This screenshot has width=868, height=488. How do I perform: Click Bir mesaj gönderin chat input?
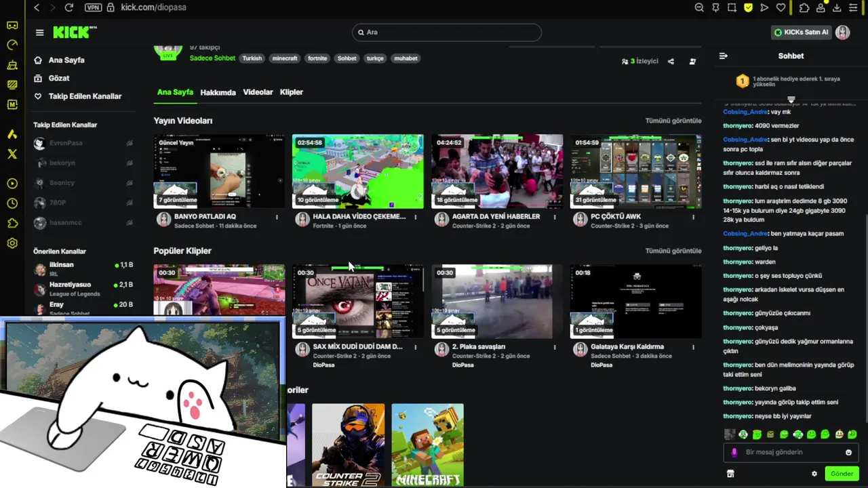click(x=791, y=452)
